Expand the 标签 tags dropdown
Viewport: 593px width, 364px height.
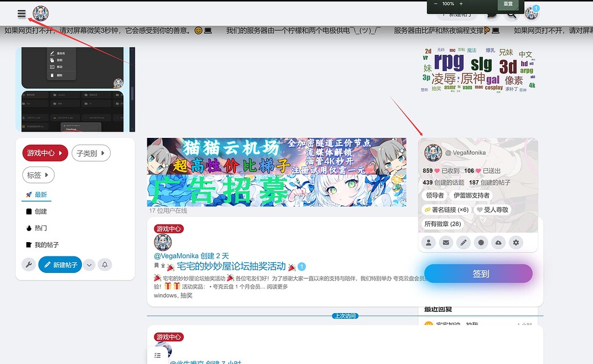[38, 175]
